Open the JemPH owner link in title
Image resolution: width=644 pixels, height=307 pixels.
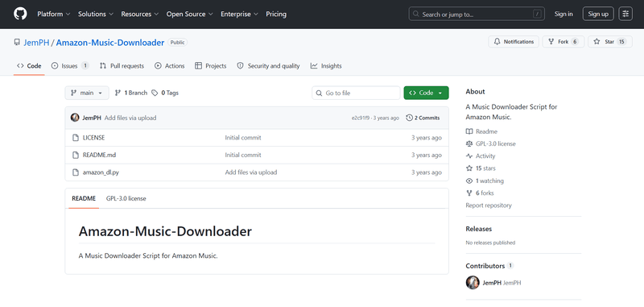pos(36,43)
